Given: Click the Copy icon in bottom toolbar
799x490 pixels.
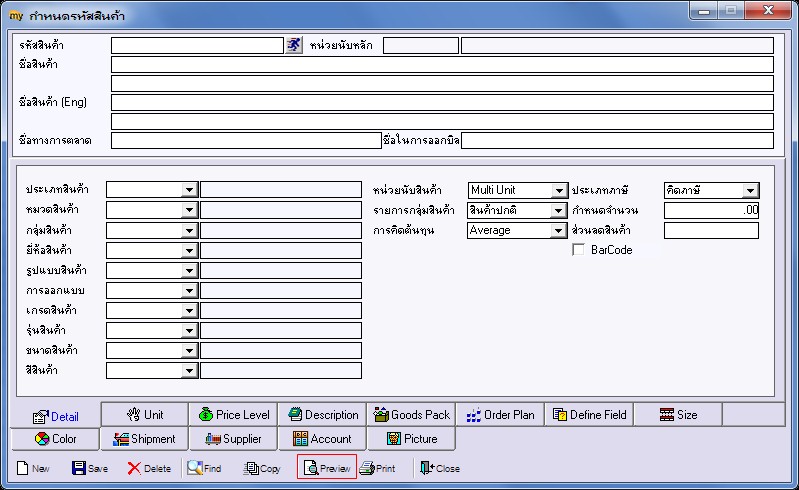Looking at the screenshot, I should pos(251,468).
